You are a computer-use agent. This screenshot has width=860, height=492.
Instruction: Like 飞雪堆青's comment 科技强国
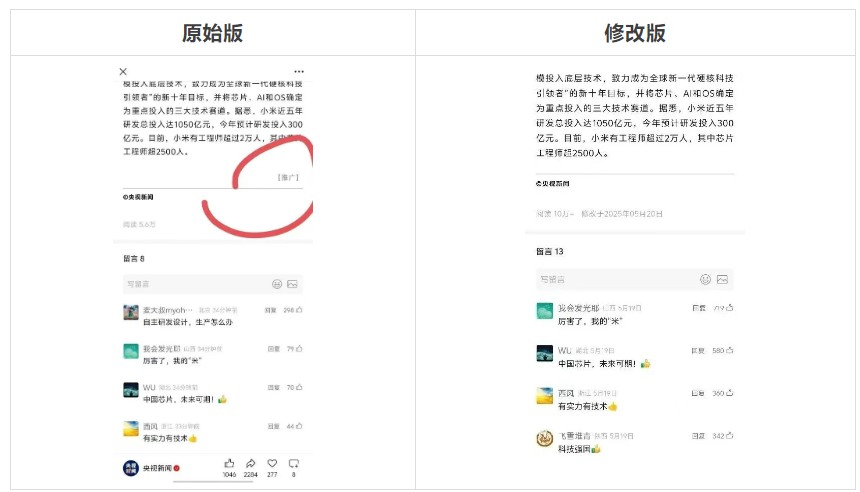729,436
